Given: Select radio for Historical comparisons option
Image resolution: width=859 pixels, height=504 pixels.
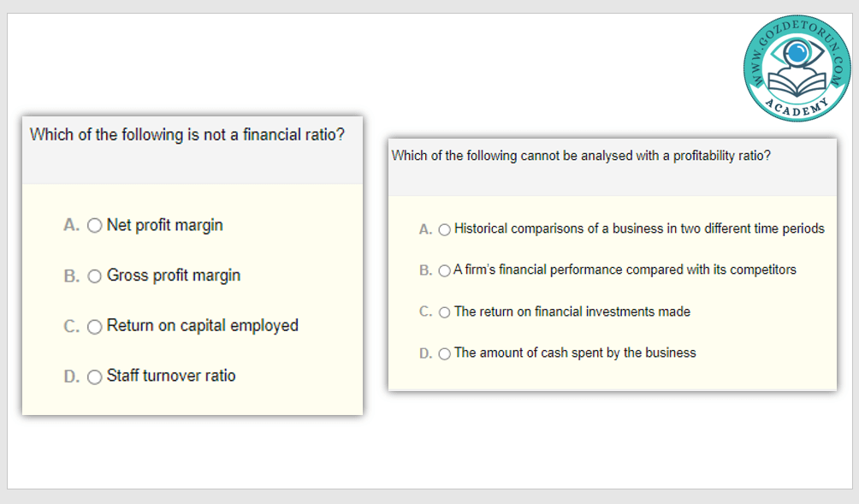Looking at the screenshot, I should tap(444, 229).
